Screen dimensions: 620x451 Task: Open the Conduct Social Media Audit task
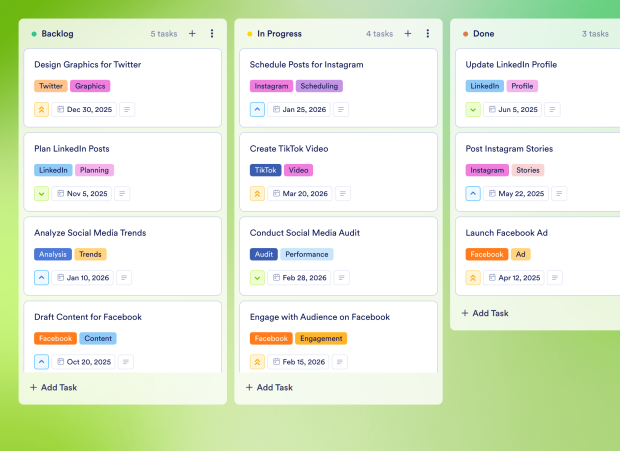(x=305, y=233)
